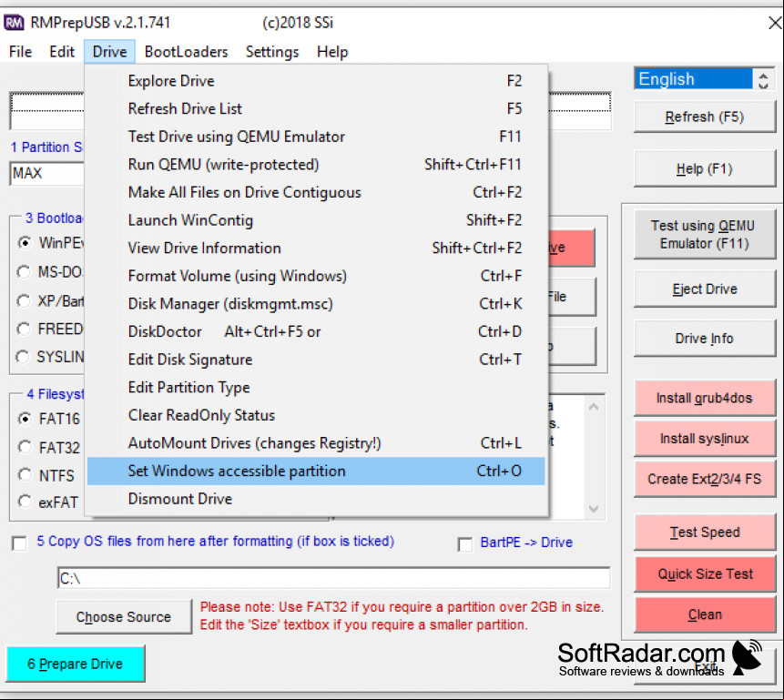Screen dimensions: 784x700
Task: Select the FAT16 filesystem radio button
Action: pyautogui.click(x=25, y=419)
